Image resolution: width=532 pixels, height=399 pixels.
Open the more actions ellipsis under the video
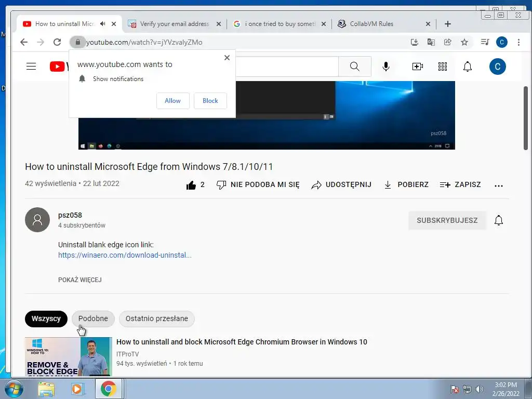498,185
